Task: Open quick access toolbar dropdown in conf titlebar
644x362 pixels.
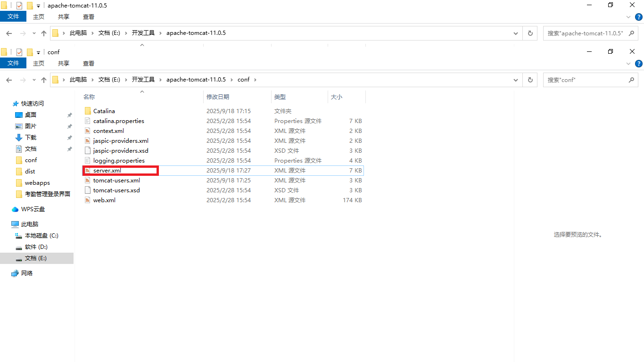Action: [x=39, y=52]
